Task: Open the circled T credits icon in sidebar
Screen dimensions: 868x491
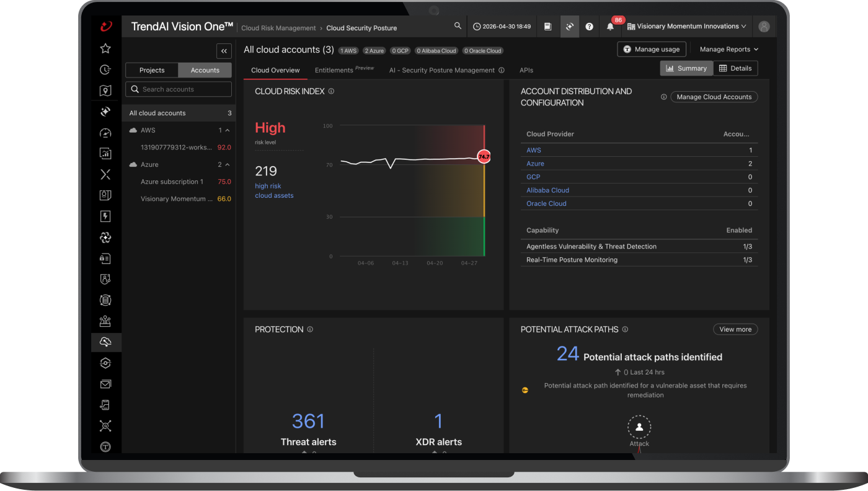Action: [x=105, y=447]
